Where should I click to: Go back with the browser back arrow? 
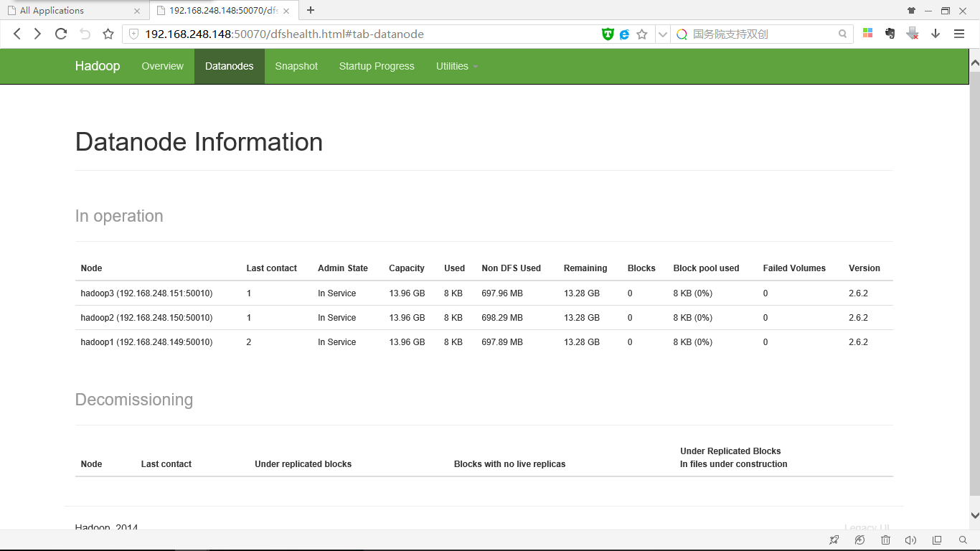(x=17, y=34)
